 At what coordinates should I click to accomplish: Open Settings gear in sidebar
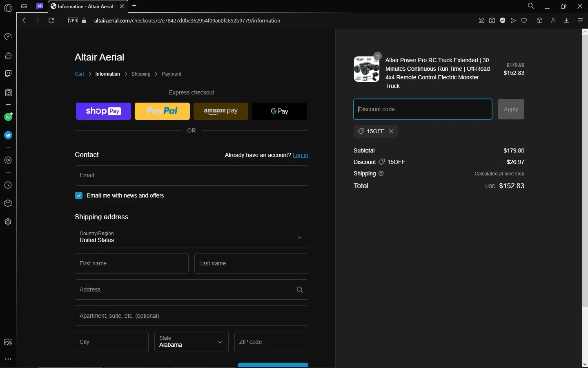click(x=8, y=222)
